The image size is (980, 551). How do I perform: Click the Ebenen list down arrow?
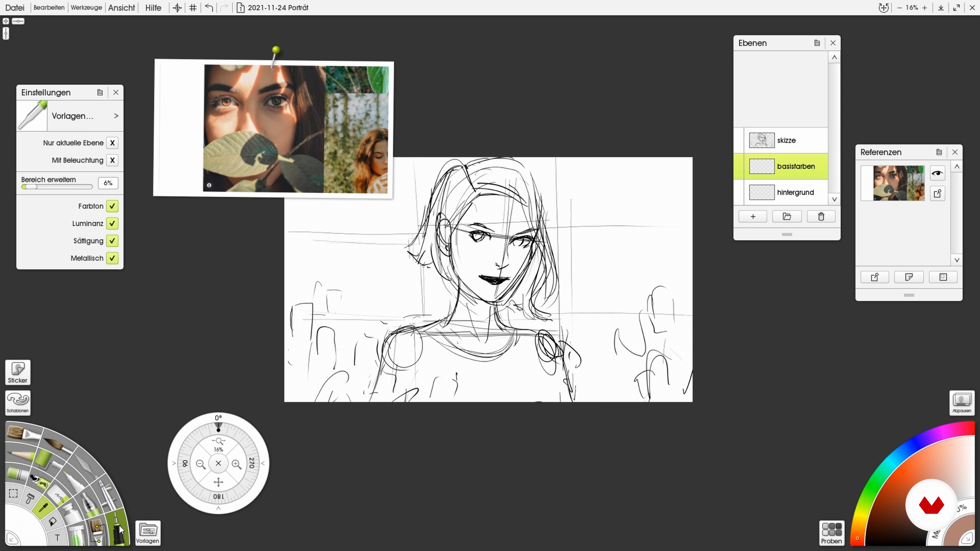pyautogui.click(x=834, y=199)
